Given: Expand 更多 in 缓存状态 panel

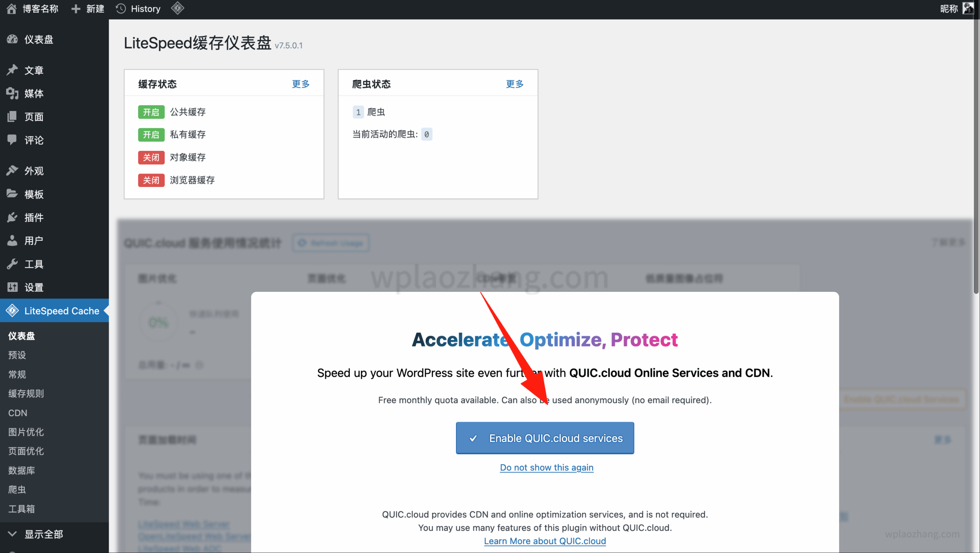Looking at the screenshot, I should [301, 84].
